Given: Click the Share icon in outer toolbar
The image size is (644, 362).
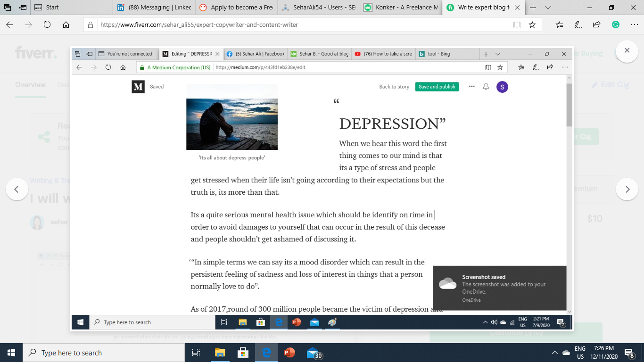Looking at the screenshot, I should pos(596,25).
